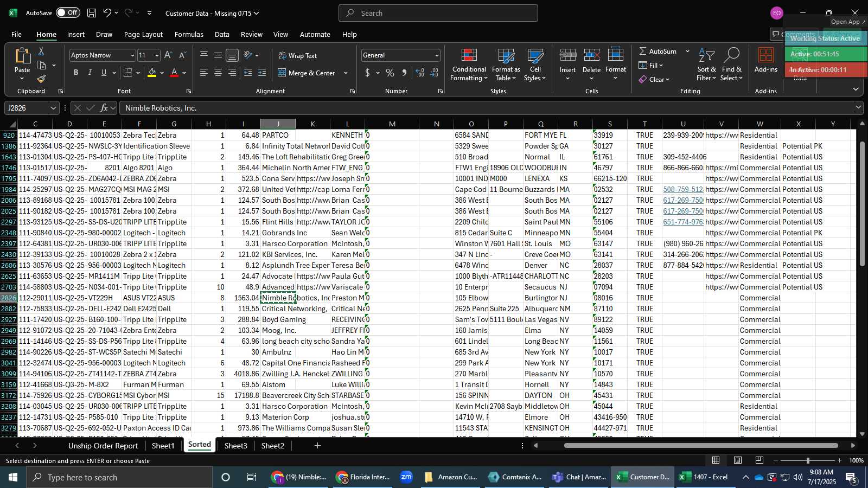
Task: Apply Italic formatting
Action: [90, 73]
